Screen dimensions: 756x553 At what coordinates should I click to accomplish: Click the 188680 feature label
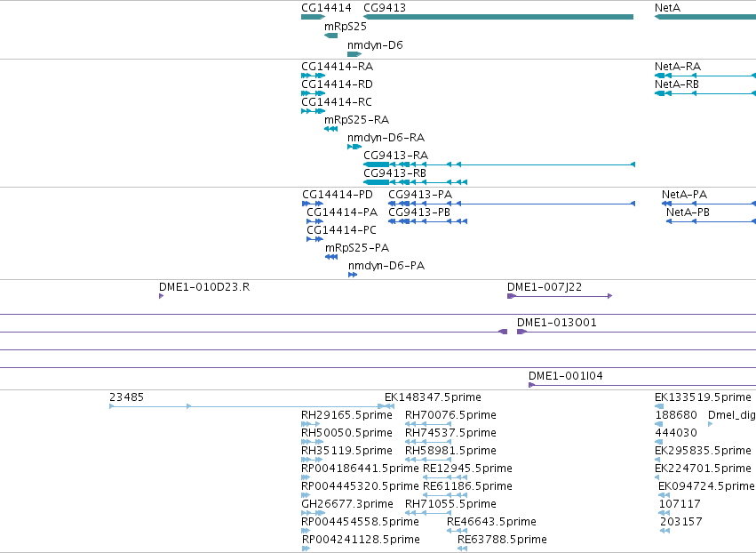(676, 415)
